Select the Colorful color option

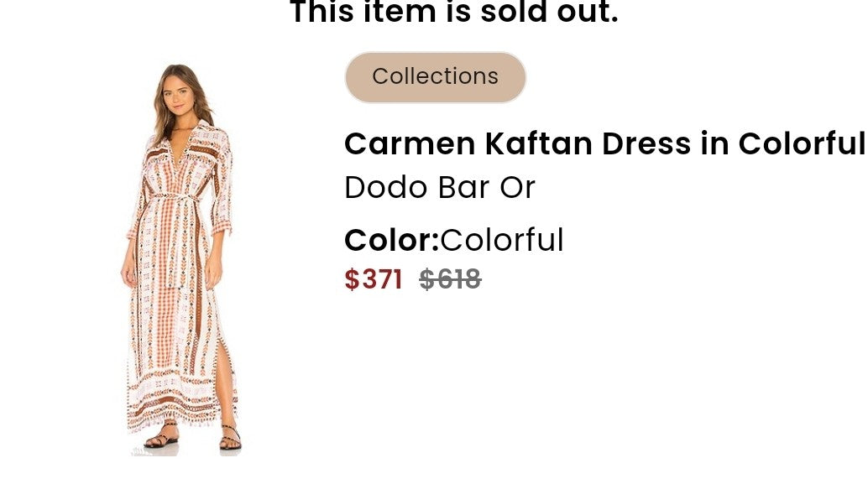coord(502,240)
